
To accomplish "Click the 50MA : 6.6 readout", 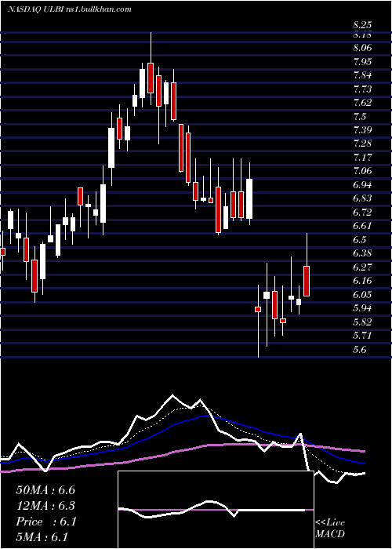I will point(45,490).
